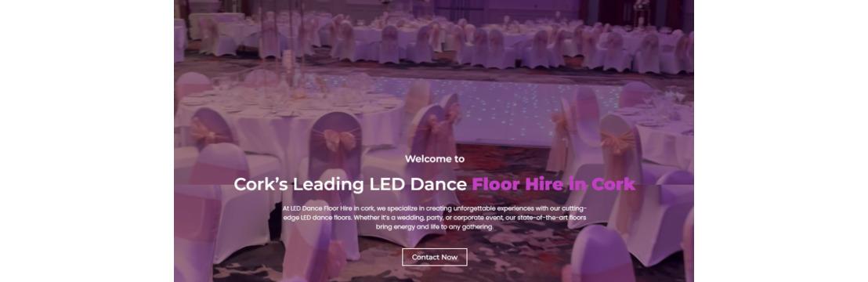Select the pink 'Floor Hire in Cork' text
Image resolution: width=868 pixels, height=282 pixels.
tap(554, 185)
